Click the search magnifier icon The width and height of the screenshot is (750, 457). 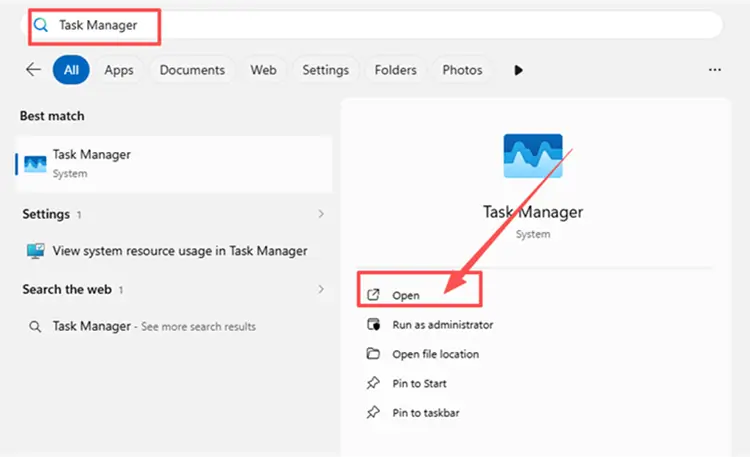pos(41,25)
